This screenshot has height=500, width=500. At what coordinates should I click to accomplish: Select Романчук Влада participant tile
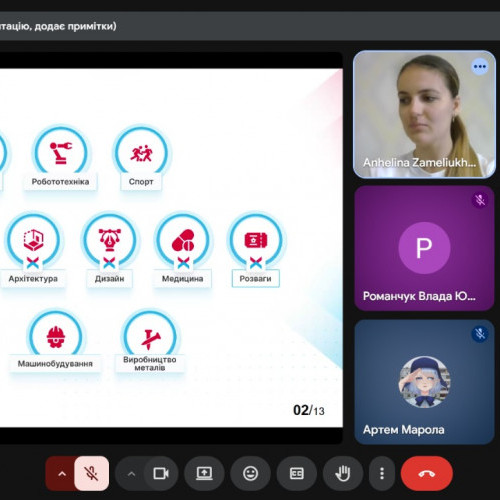[x=424, y=249]
